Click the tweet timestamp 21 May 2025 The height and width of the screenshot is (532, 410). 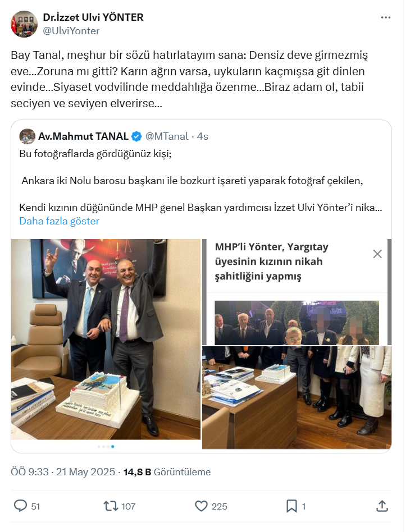85,472
